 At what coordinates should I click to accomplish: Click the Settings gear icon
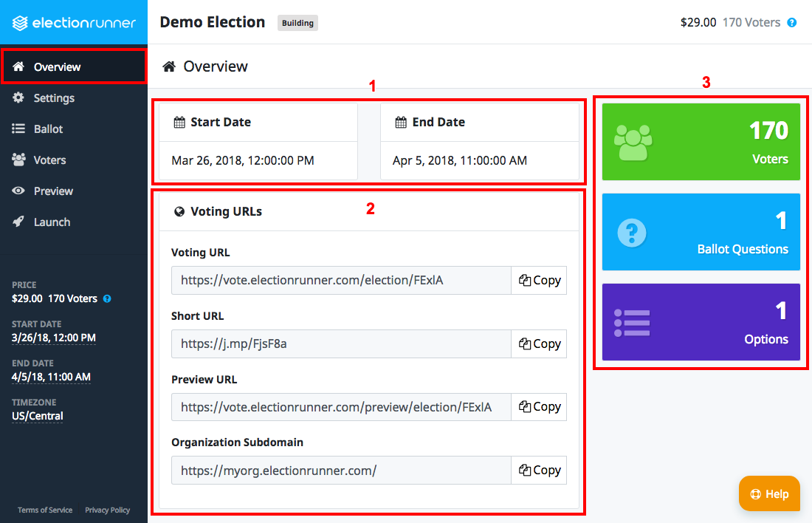[x=18, y=98]
